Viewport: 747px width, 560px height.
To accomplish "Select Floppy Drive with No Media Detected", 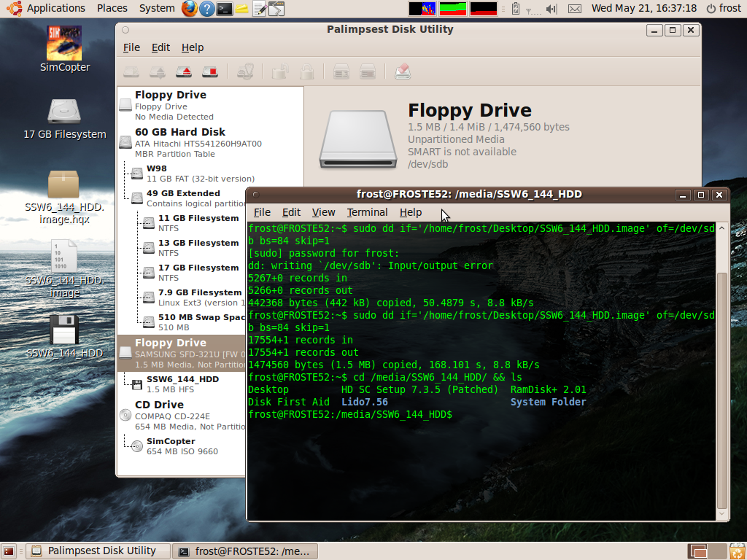I will [x=210, y=105].
